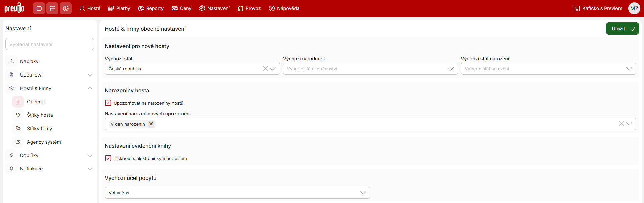
Task: Open the Platby menu
Action: (119, 8)
